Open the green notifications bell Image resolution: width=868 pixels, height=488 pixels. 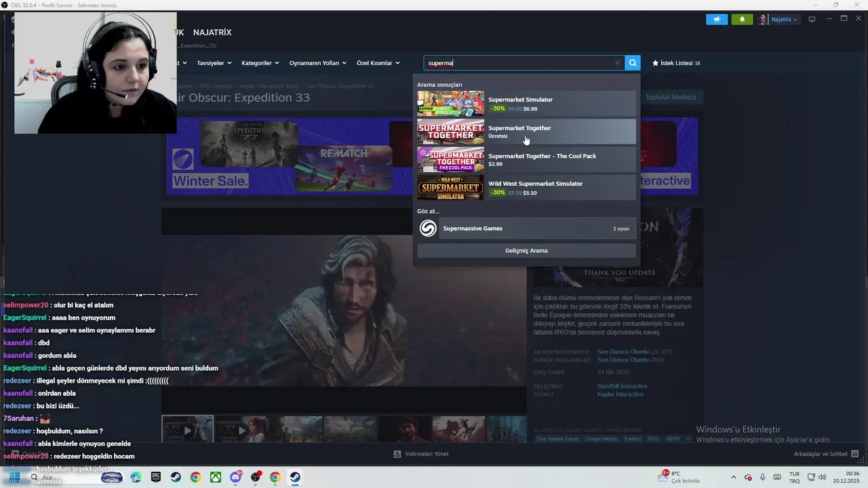click(742, 19)
